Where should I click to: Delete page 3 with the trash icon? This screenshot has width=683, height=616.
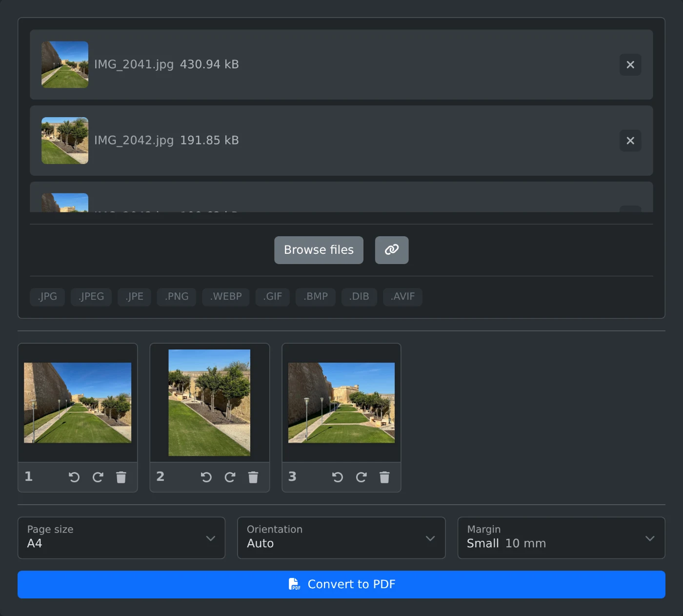(384, 477)
